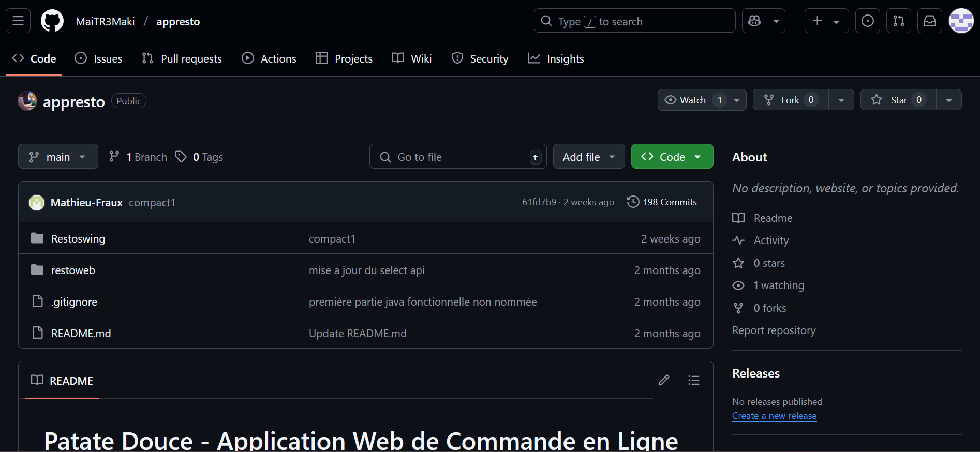Open the Insights tab
Image resolution: width=980 pixels, height=452 pixels.
[556, 58]
